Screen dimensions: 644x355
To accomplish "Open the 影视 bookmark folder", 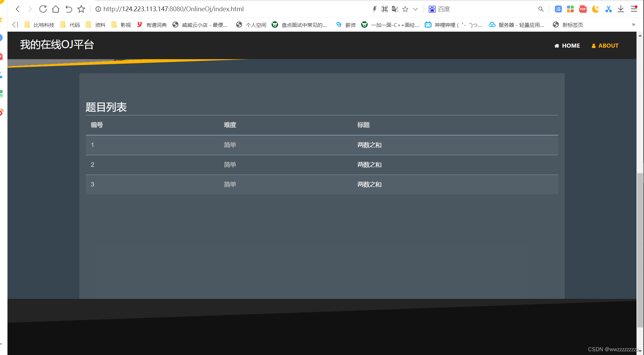I will point(121,25).
